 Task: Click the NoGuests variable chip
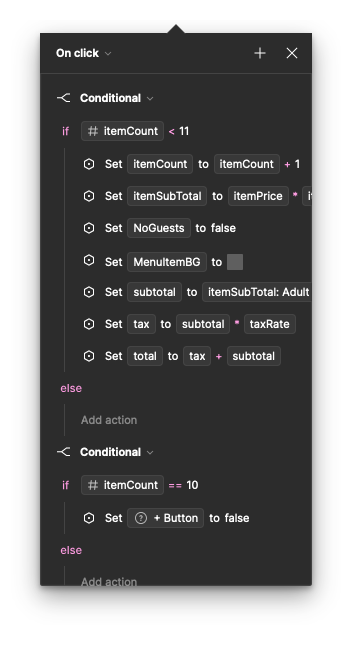coord(159,228)
